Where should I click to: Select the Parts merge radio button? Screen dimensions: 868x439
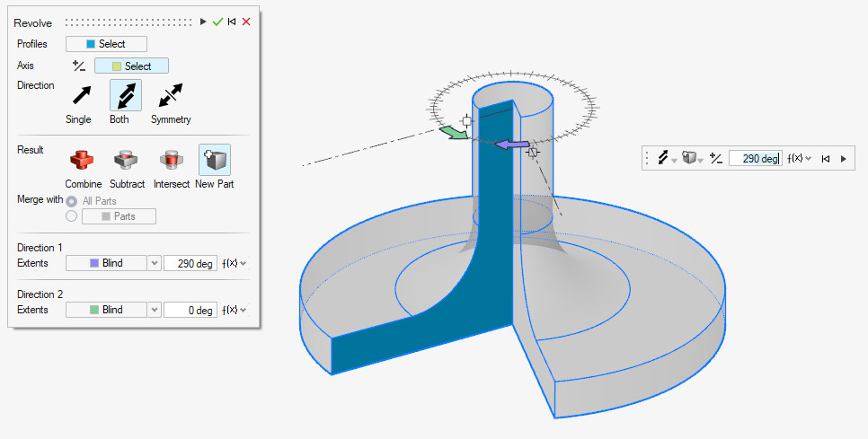72,216
